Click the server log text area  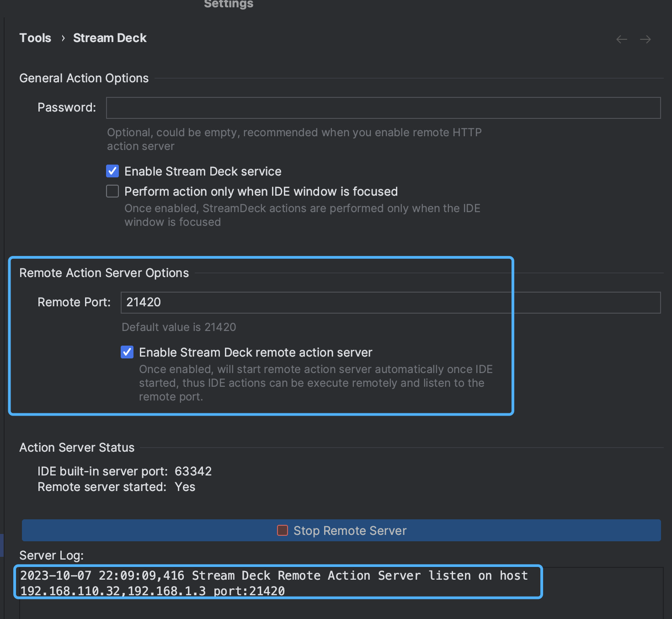(x=341, y=593)
